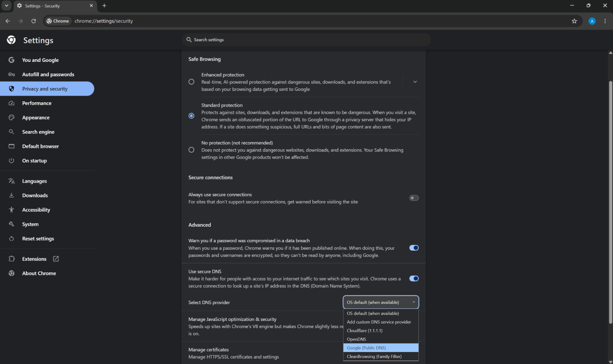
Task: Open a new tab with the plus icon
Action: click(104, 6)
